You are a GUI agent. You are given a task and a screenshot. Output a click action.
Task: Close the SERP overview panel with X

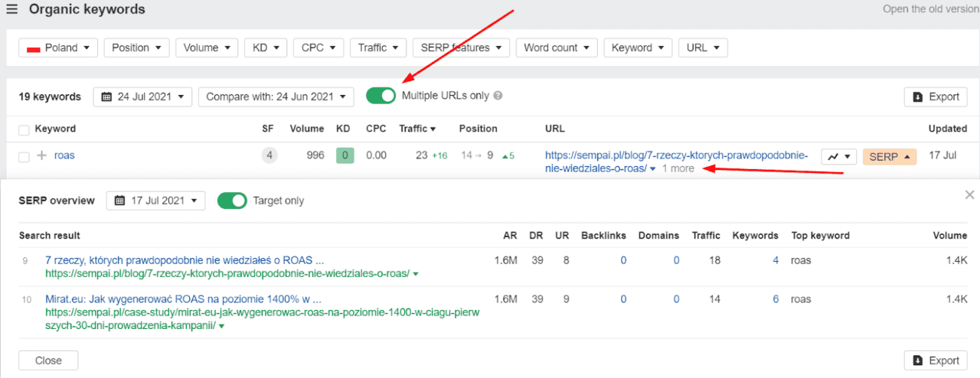(x=969, y=195)
